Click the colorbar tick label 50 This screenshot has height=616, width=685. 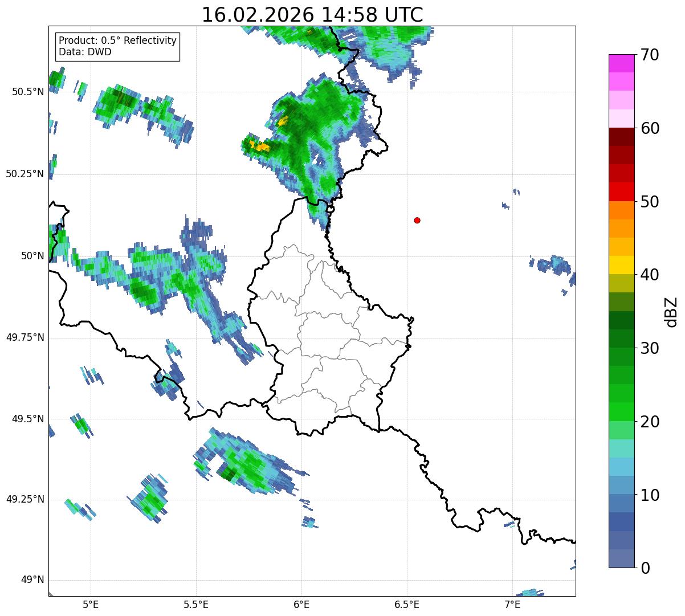650,202
